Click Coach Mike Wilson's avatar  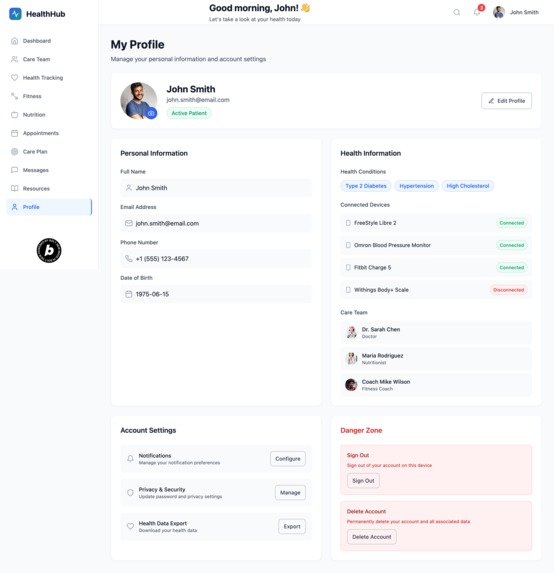pos(351,384)
